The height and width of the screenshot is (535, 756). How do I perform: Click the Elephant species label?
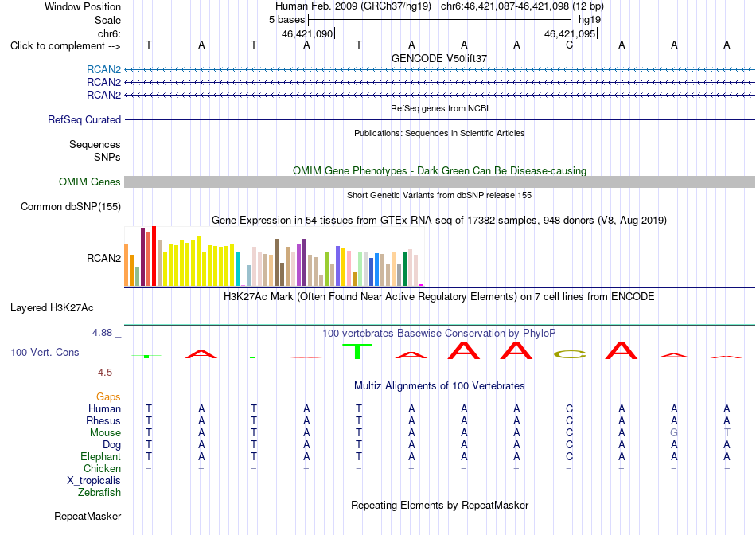100,456
